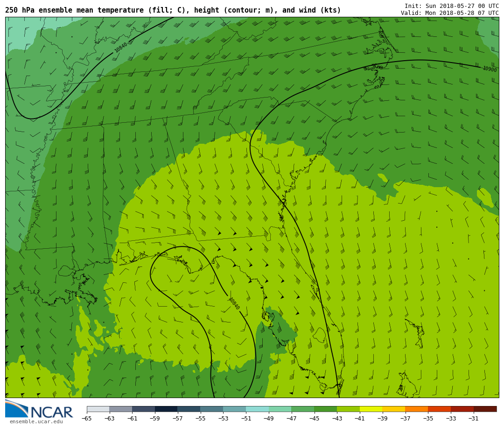
Task: Select the 250 hPa ensemble mean temperature title
Action: coord(173,10)
